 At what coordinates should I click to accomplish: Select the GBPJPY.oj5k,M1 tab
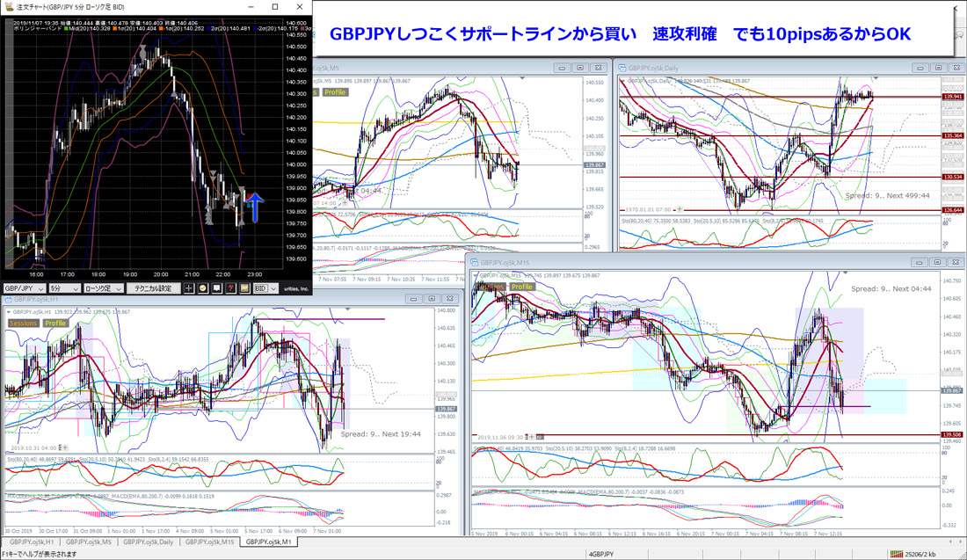268,542
